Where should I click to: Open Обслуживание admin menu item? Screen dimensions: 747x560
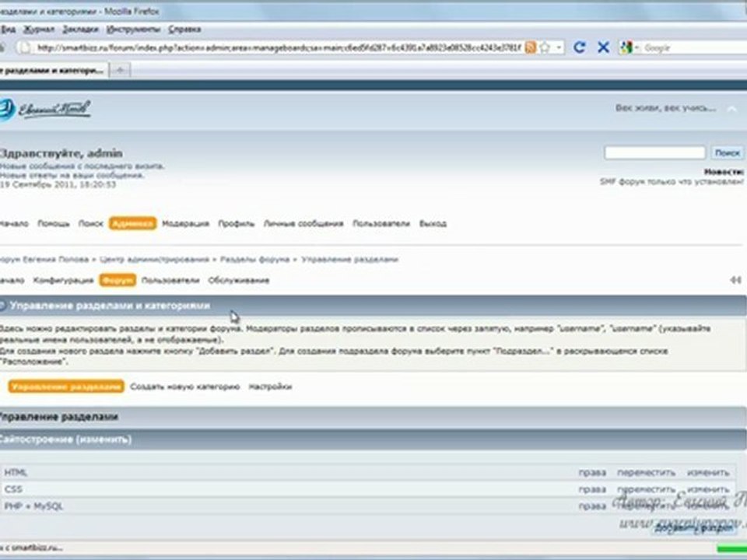tap(239, 280)
